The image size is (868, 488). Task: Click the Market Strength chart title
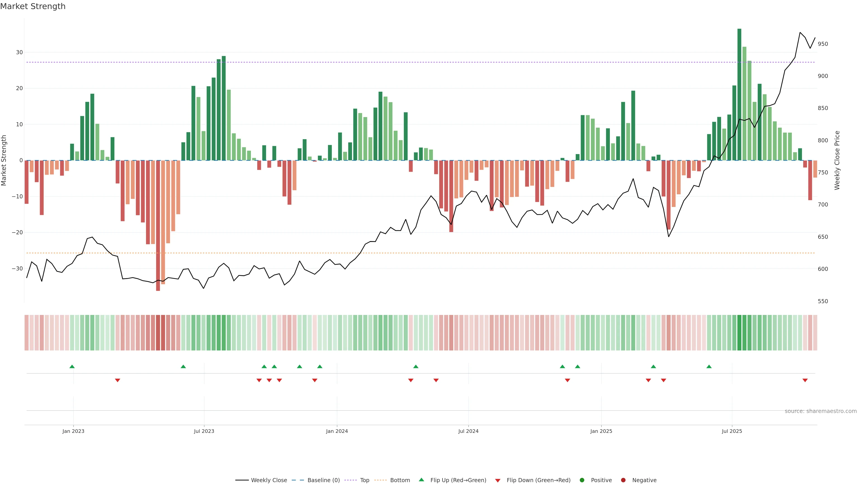(33, 6)
